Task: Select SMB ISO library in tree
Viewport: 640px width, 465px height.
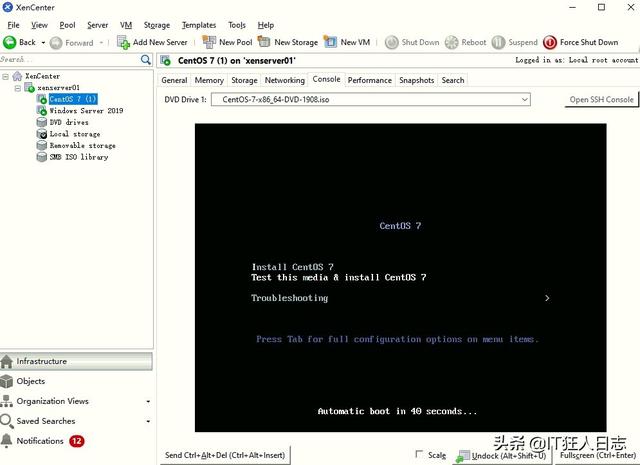Action: [79, 157]
